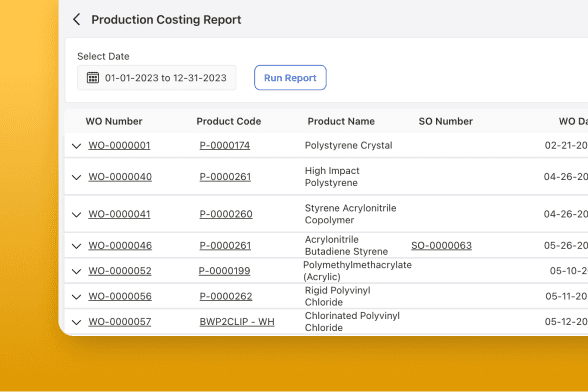Sort by Product Code column header
The width and height of the screenshot is (588, 392).
click(x=229, y=121)
